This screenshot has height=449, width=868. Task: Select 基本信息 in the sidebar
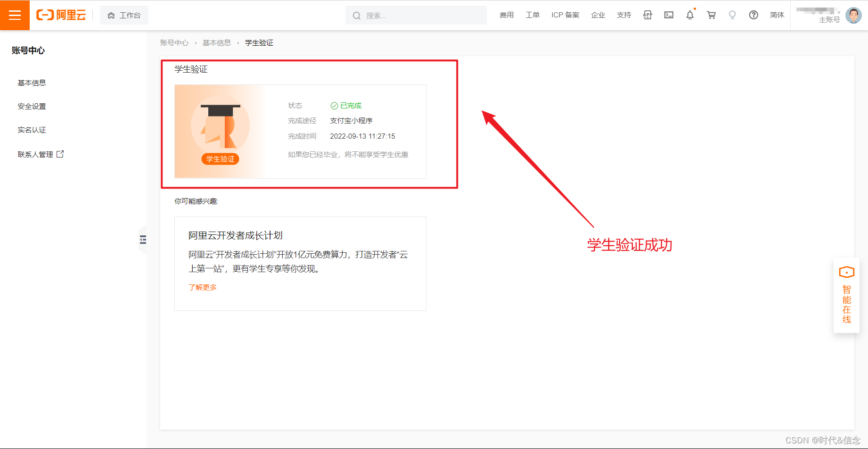(32, 83)
